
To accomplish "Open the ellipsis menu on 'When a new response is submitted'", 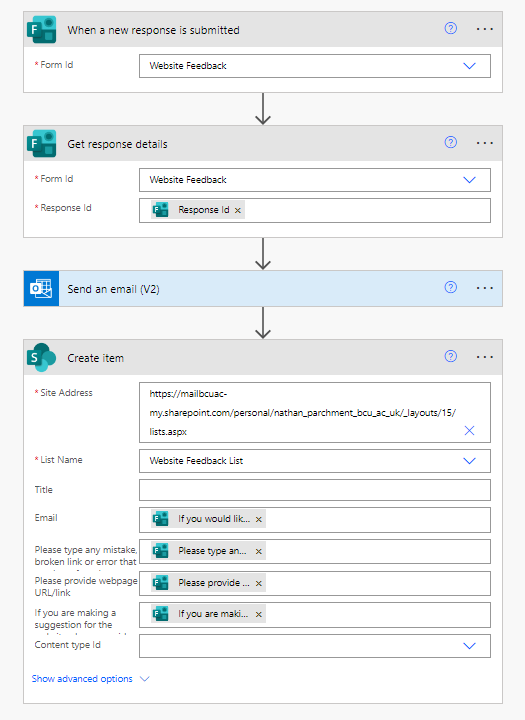I will [485, 29].
